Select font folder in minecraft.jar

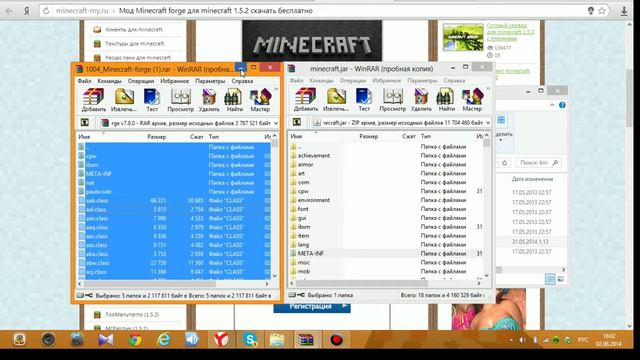(303, 209)
